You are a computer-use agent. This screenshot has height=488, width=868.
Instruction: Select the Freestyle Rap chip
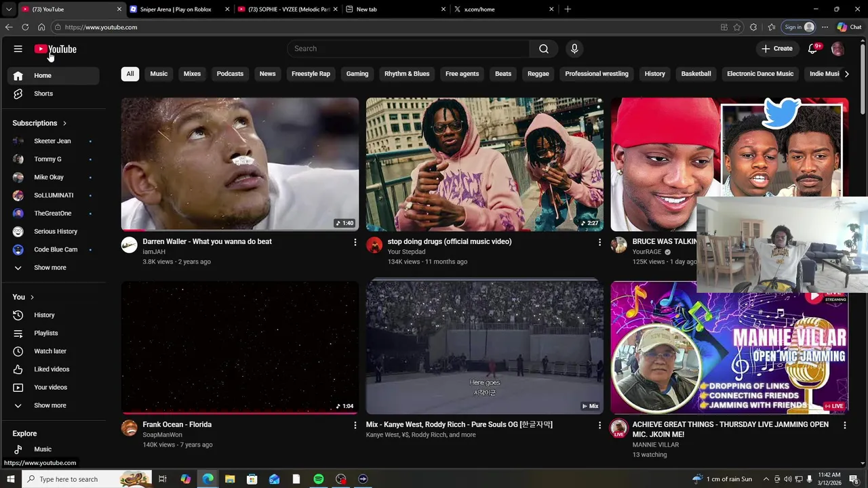[x=311, y=74]
